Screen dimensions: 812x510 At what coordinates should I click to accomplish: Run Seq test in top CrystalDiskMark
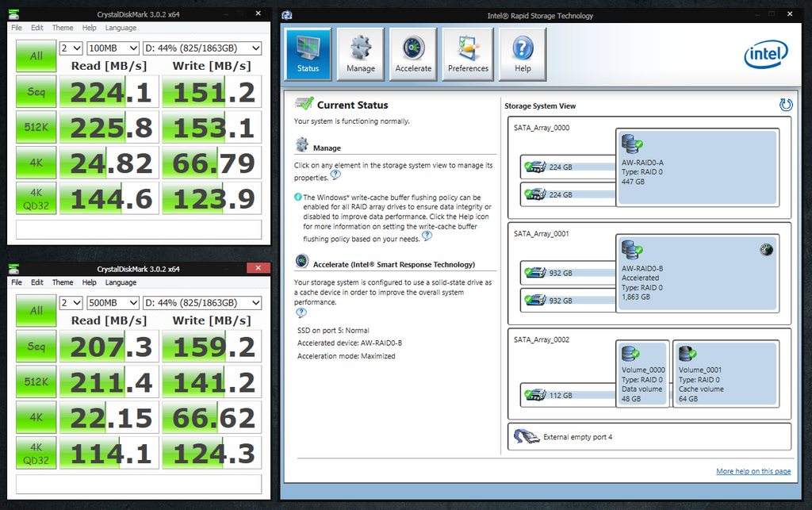point(36,92)
